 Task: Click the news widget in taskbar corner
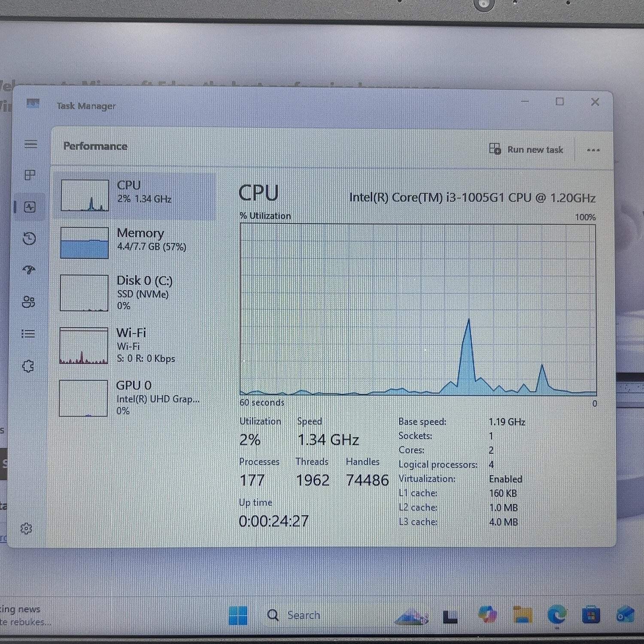pos(26,615)
